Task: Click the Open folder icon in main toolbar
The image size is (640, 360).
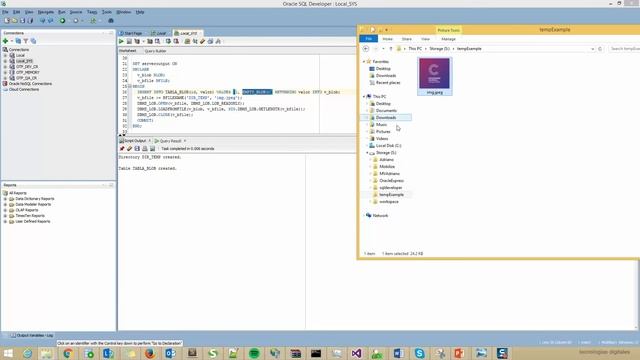Action: tap(15, 20)
